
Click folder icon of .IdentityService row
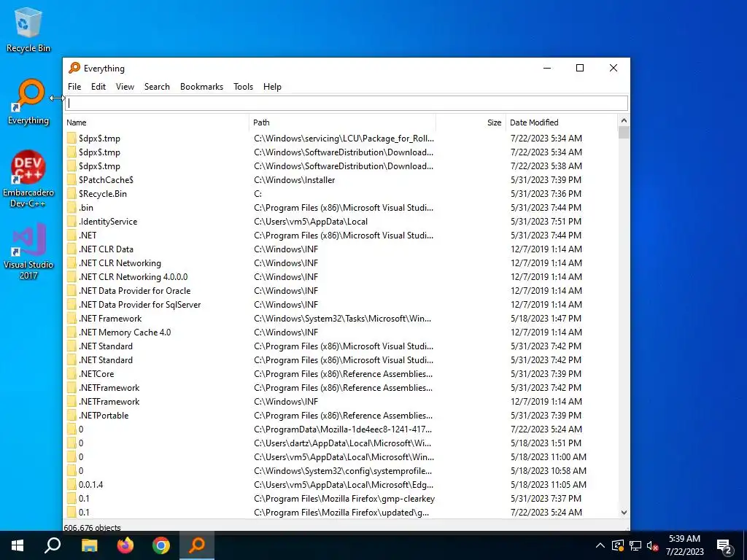coord(71,222)
